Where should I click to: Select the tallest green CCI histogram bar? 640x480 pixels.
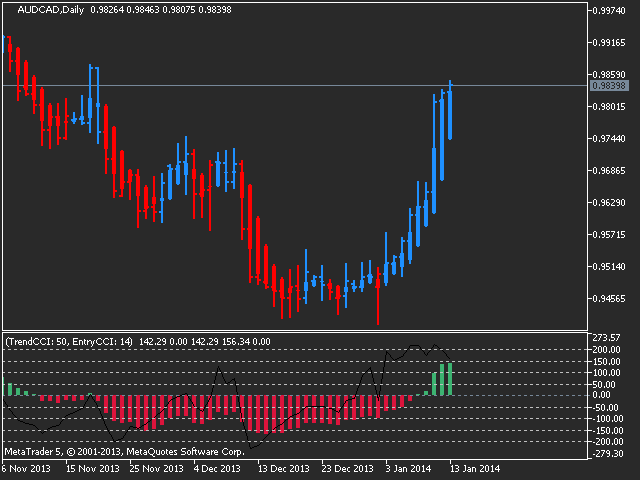point(450,379)
